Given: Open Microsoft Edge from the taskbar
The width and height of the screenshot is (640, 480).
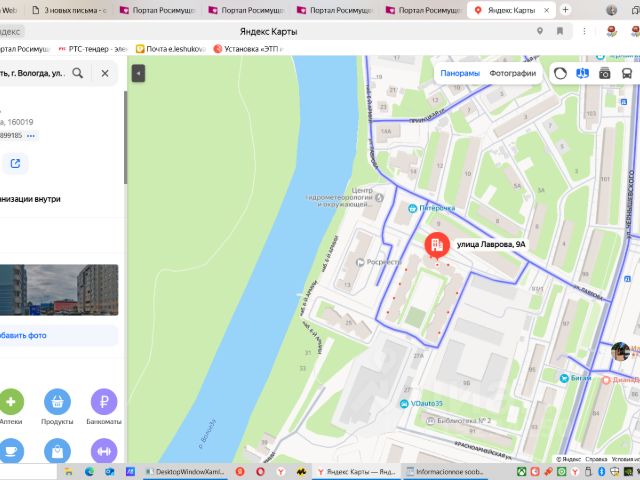Looking at the screenshot, I should pyautogui.click(x=89, y=472).
